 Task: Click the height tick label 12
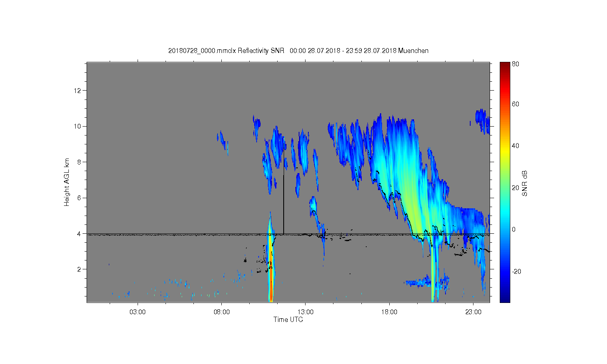click(x=79, y=90)
